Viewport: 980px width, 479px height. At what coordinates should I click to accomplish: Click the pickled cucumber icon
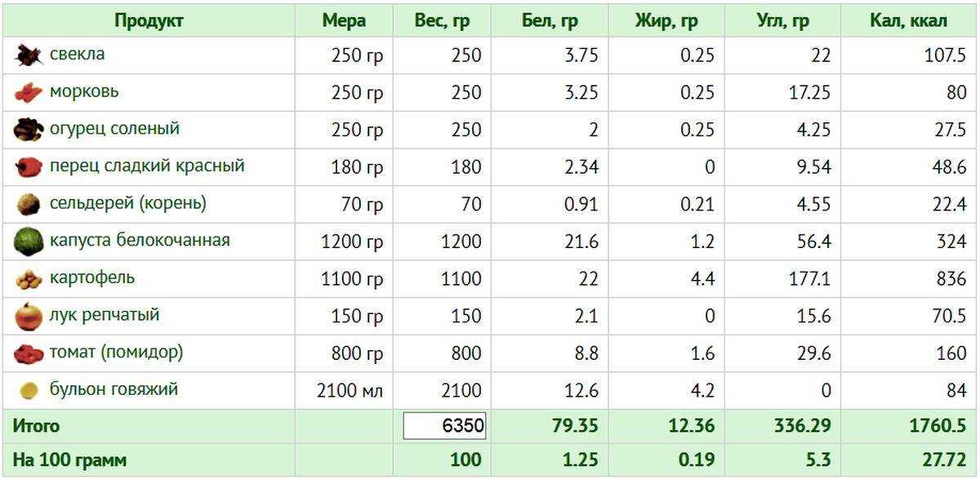(29, 130)
